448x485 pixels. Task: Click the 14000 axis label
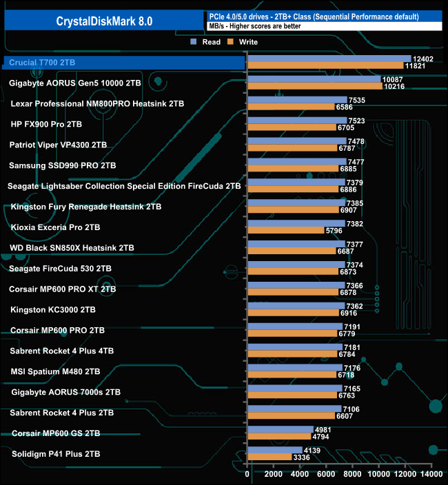pyautogui.click(x=431, y=474)
